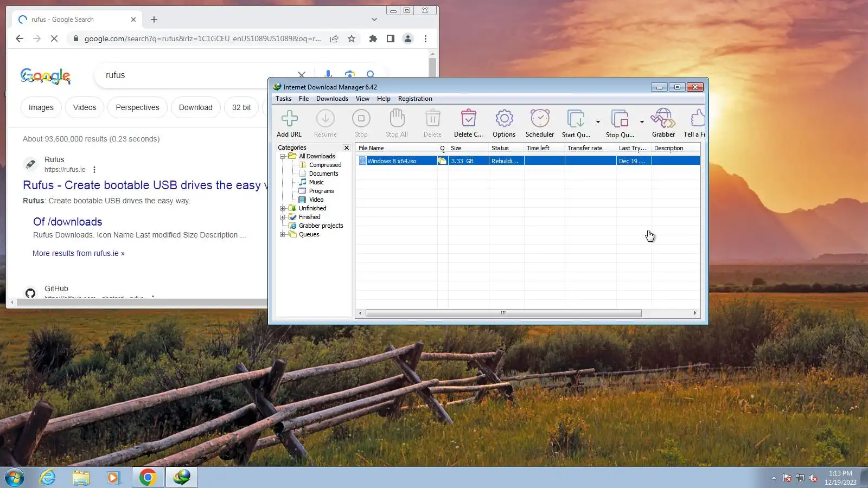Open Chrome Extensions puzzle icon

[x=373, y=38]
